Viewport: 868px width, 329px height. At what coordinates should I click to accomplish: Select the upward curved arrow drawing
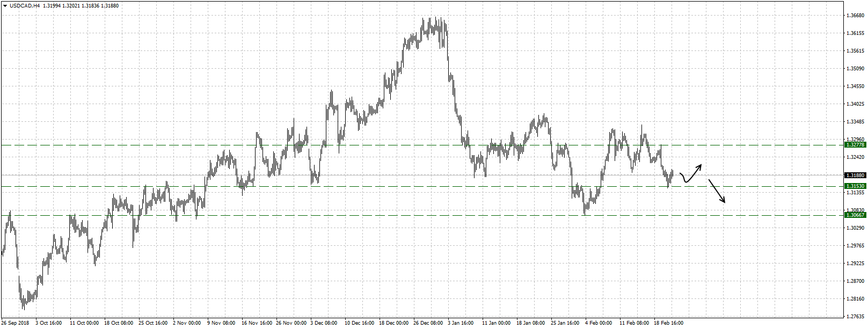point(691,174)
